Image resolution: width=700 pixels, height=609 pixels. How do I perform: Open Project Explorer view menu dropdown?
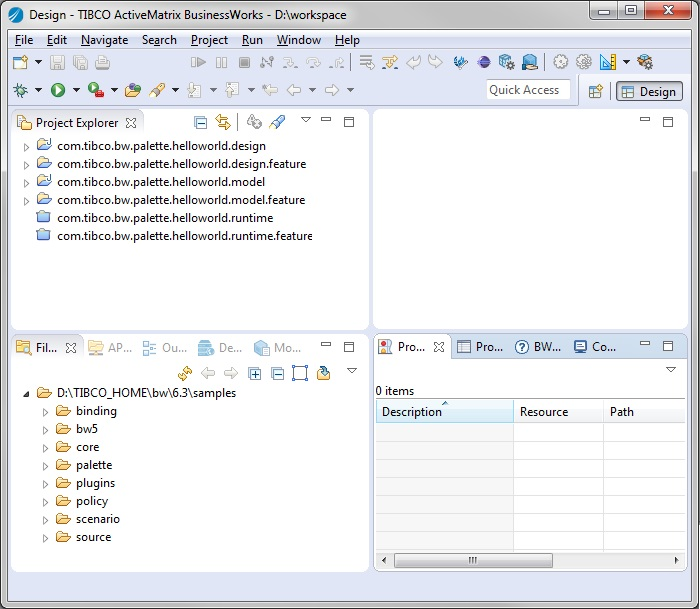point(306,121)
